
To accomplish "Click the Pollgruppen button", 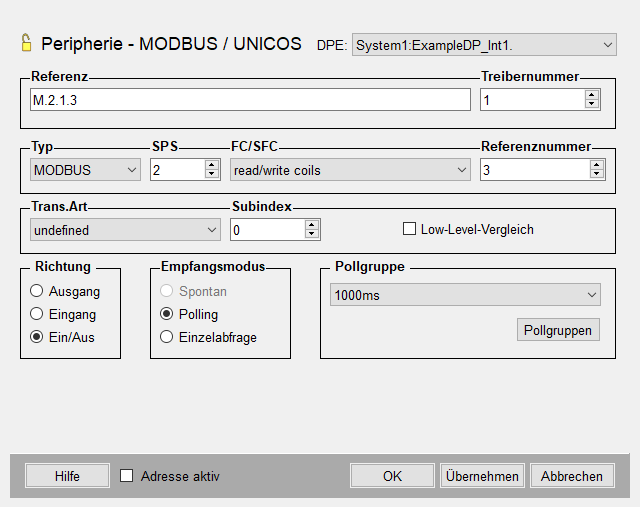I will pyautogui.click(x=559, y=330).
